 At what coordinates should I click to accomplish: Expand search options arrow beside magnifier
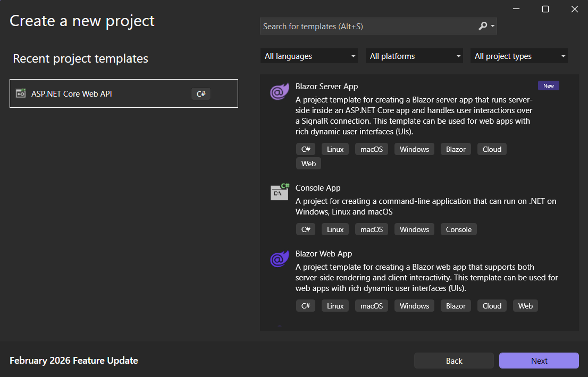[493, 26]
